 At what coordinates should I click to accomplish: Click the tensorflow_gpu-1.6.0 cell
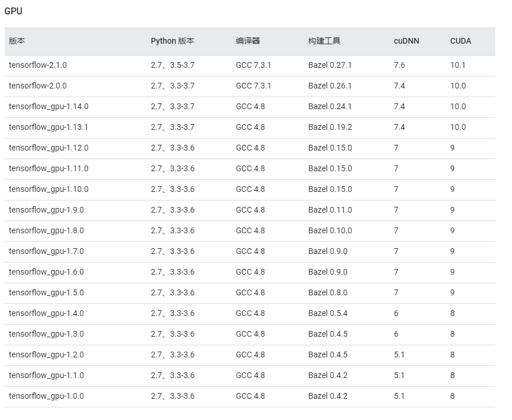(x=47, y=272)
